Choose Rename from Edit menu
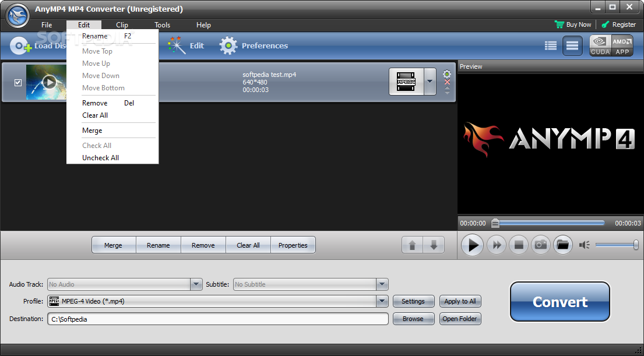The image size is (644, 356). click(112, 36)
